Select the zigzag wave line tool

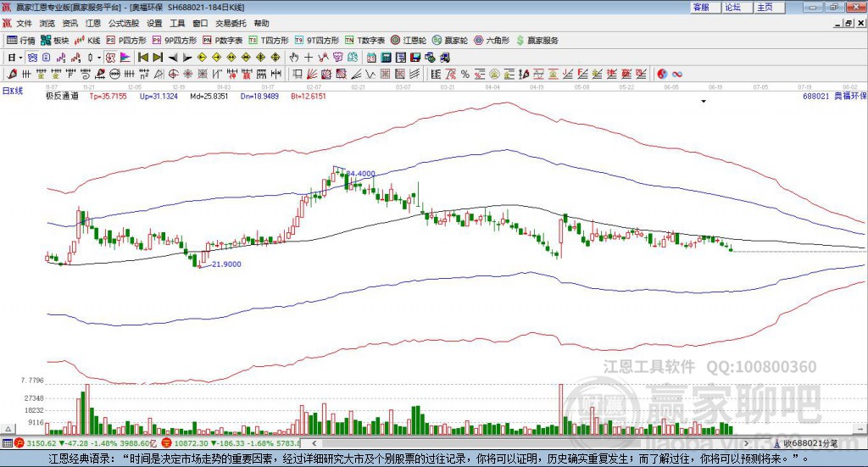(371, 74)
